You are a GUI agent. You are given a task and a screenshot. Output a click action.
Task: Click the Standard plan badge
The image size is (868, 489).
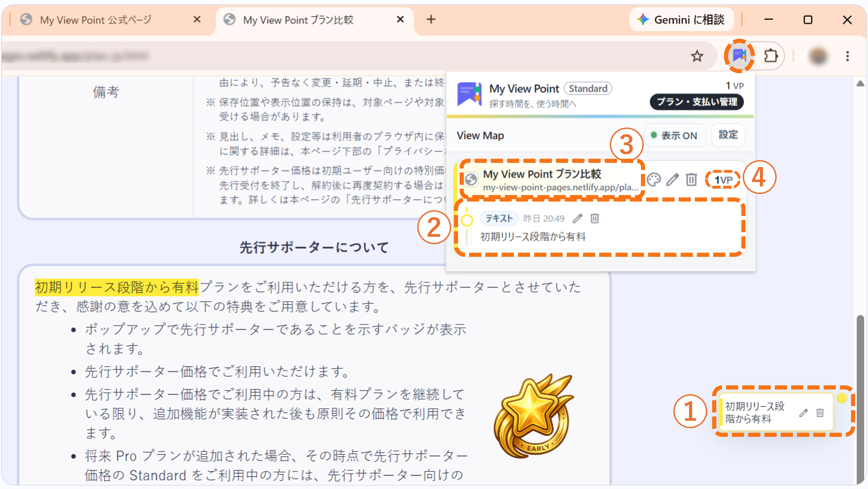[x=588, y=88]
